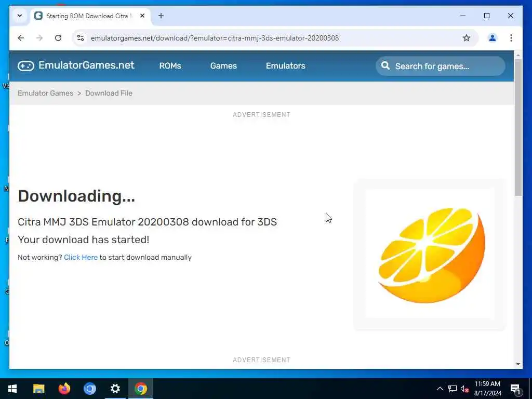Image resolution: width=532 pixels, height=399 pixels.
Task: Go back to previous page
Action: 21,38
